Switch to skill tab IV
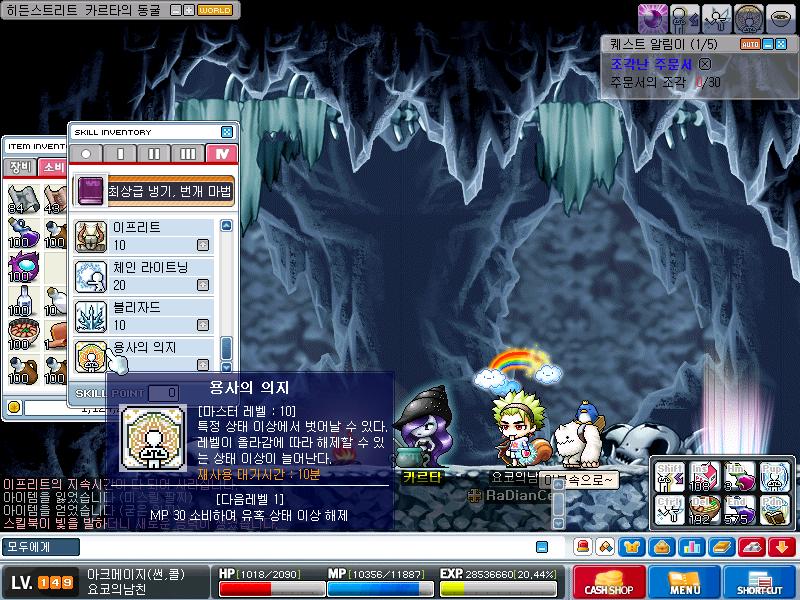800x600 pixels. 221,154
